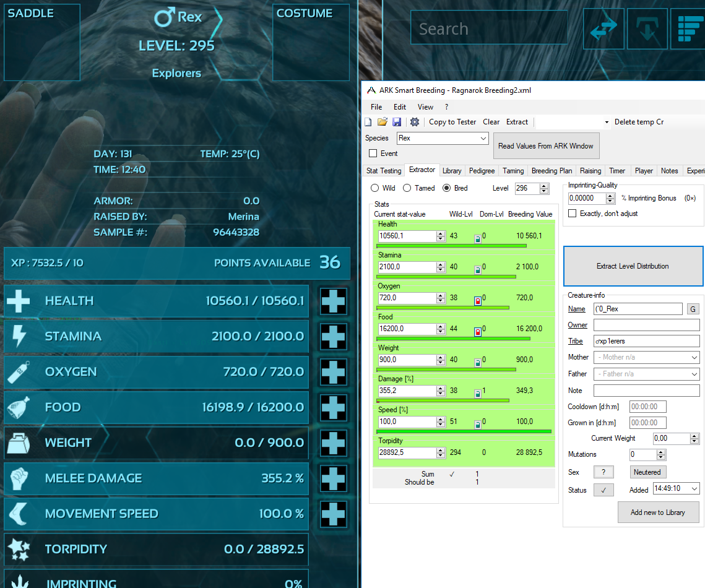The width and height of the screenshot is (705, 588).
Task: Click the New file toolbar icon
Action: (368, 122)
